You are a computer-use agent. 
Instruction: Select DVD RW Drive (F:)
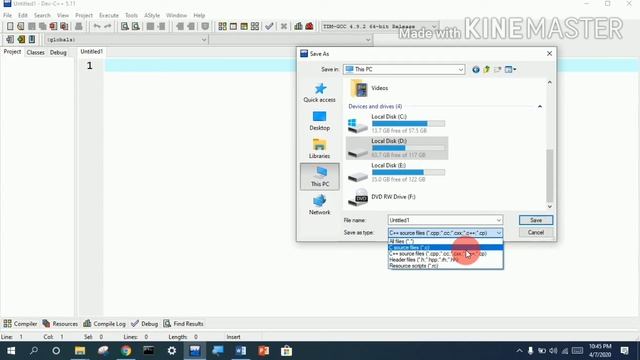(x=382, y=197)
